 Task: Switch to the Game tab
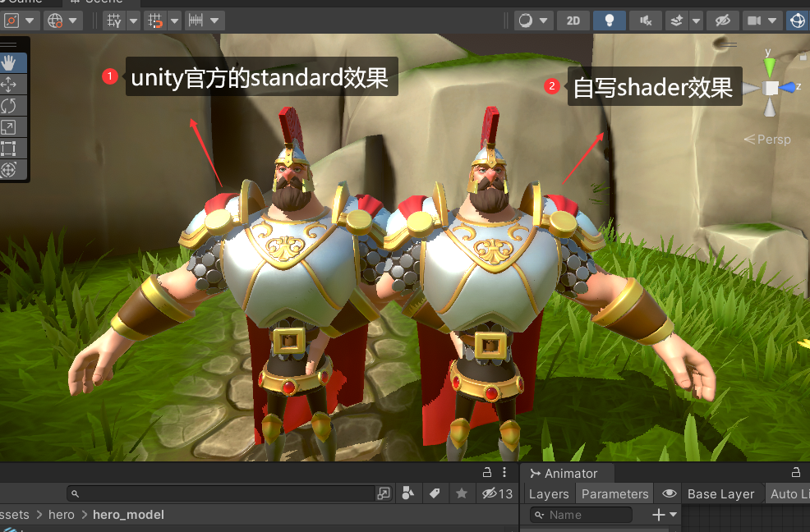(25, 3)
